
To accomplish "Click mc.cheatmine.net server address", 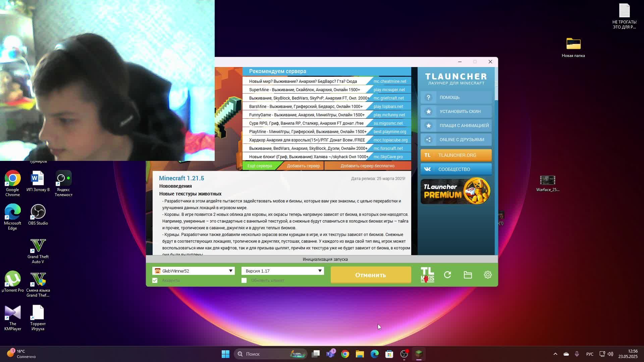I will tap(390, 81).
